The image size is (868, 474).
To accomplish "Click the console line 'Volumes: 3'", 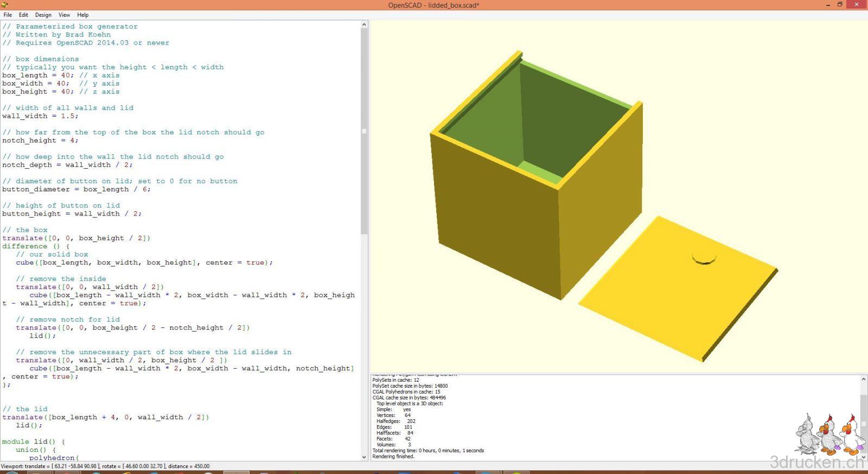I will 394,445.
